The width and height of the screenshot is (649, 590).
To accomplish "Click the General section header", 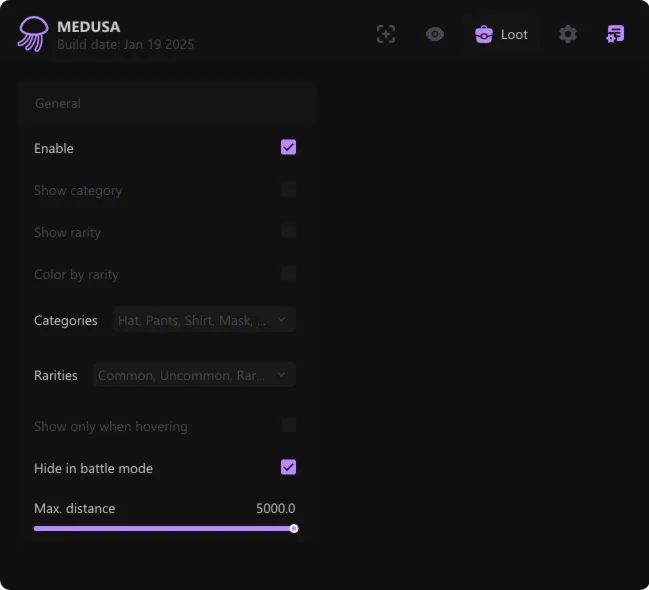I will click(58, 103).
